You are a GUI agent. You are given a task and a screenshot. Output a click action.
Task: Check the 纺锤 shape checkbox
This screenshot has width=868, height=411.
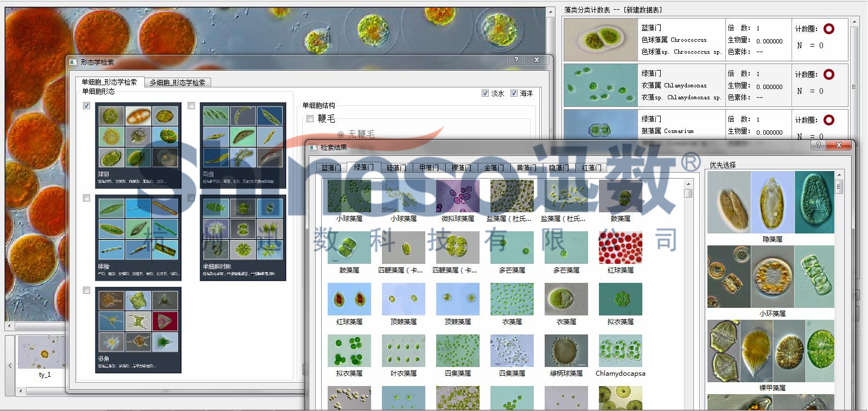point(87,198)
